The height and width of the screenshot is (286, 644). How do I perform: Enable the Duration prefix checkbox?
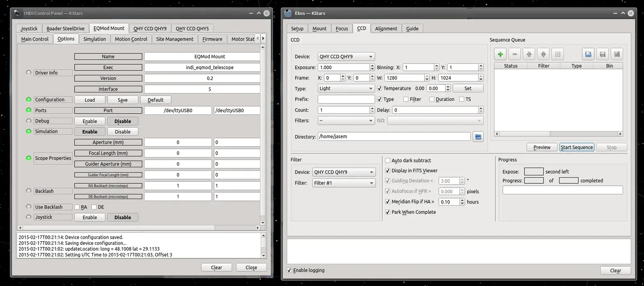432,99
